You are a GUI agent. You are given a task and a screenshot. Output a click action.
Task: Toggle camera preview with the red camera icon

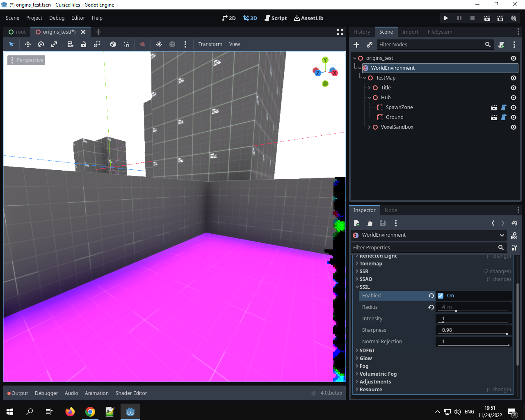pos(142,44)
